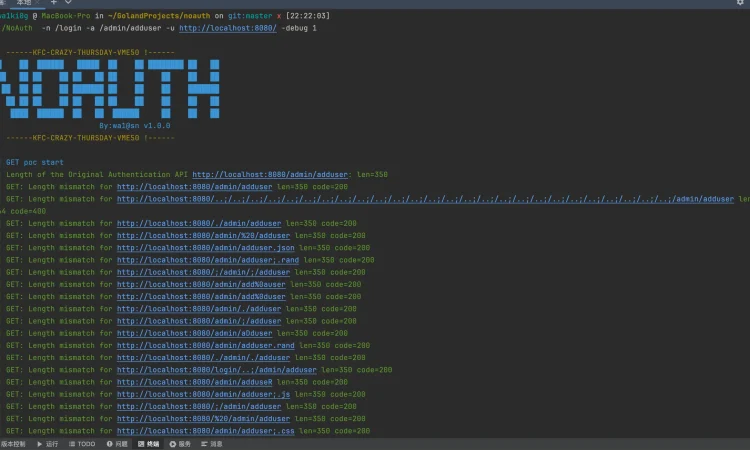Click the 'GET poc start' output line
Screen dimensions: 750x450
[x=34, y=163]
